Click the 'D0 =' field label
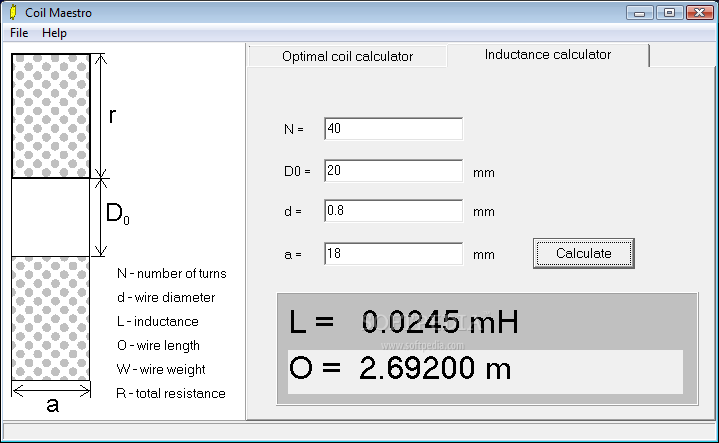 tap(297, 172)
